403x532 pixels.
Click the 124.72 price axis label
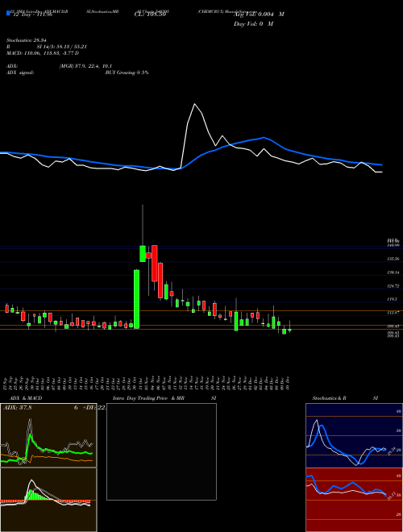pos(393,286)
